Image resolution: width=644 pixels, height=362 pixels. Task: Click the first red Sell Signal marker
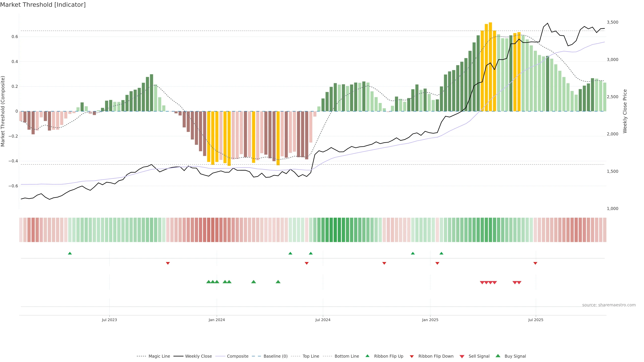click(482, 283)
